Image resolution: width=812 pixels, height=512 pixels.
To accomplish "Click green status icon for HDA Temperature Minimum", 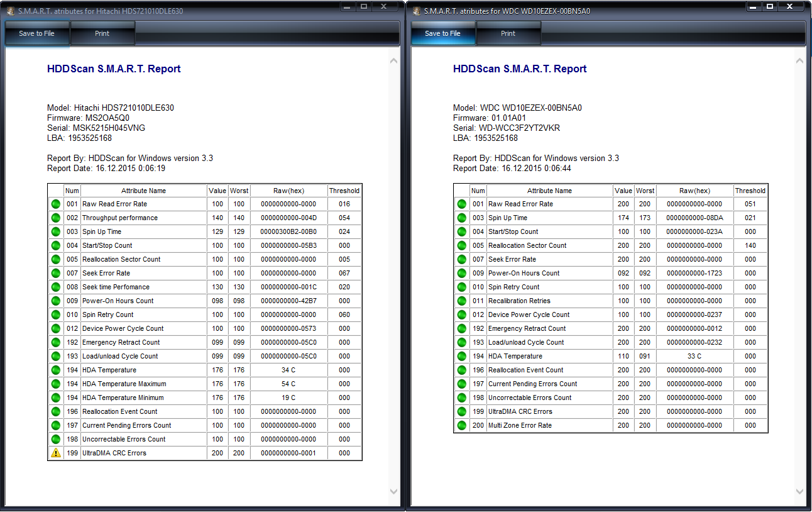I will tap(56, 398).
